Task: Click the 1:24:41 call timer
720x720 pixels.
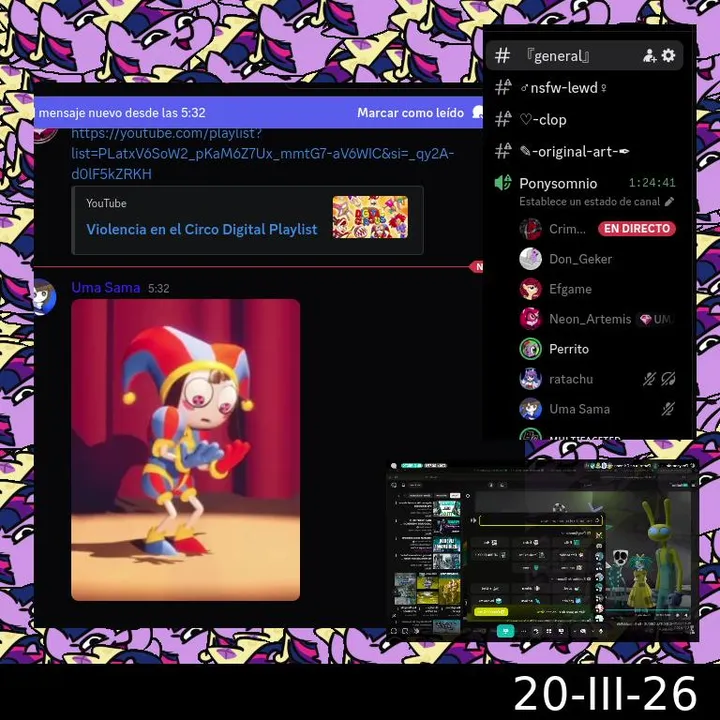Action: tap(652, 183)
